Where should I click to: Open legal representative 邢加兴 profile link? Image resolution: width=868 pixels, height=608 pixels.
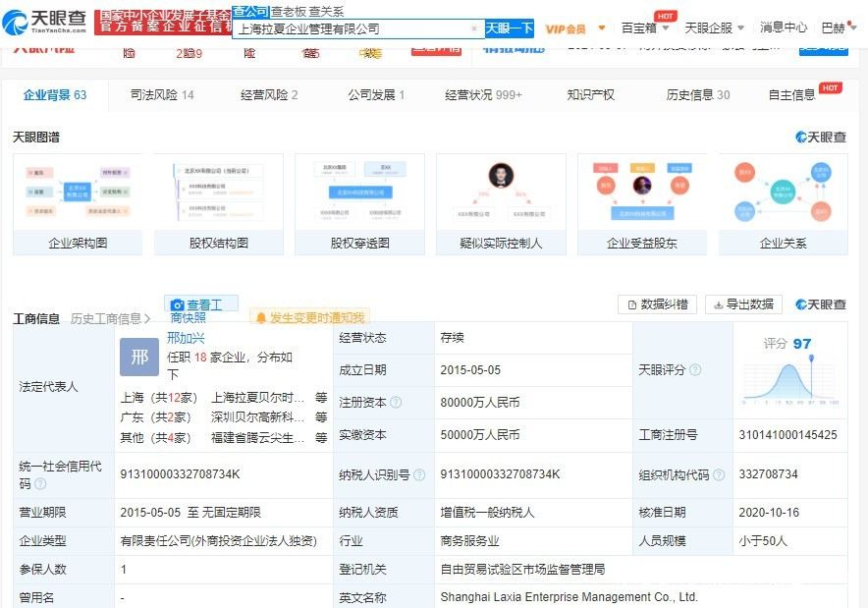point(186,338)
